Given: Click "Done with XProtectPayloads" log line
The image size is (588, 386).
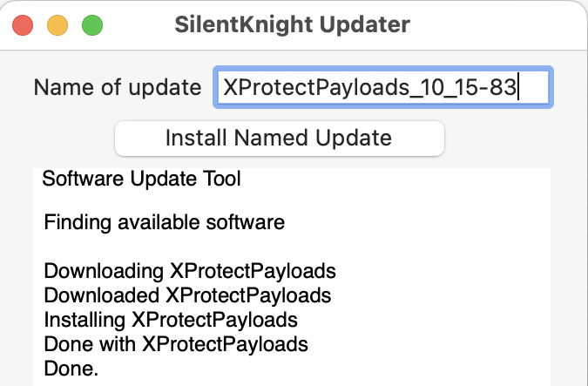Looking at the screenshot, I should (176, 343).
